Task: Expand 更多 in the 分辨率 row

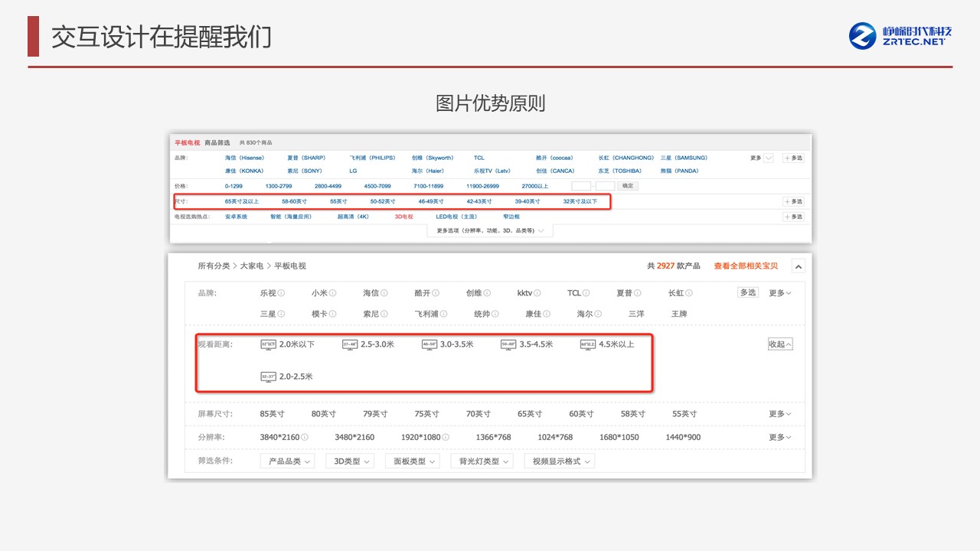Action: pyautogui.click(x=780, y=438)
